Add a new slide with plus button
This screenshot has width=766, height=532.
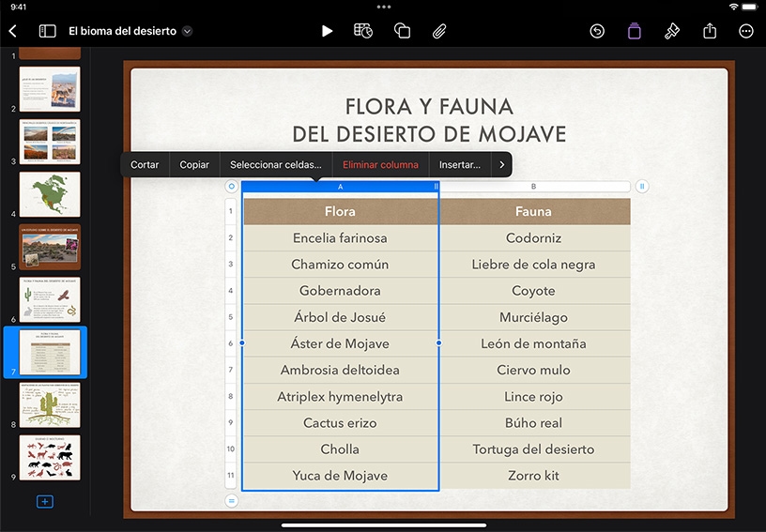45,502
